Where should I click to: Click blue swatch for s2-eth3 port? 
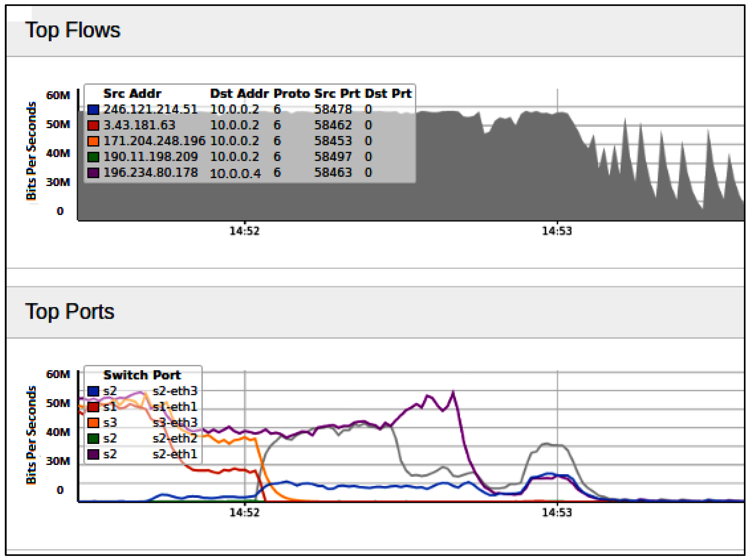93,391
